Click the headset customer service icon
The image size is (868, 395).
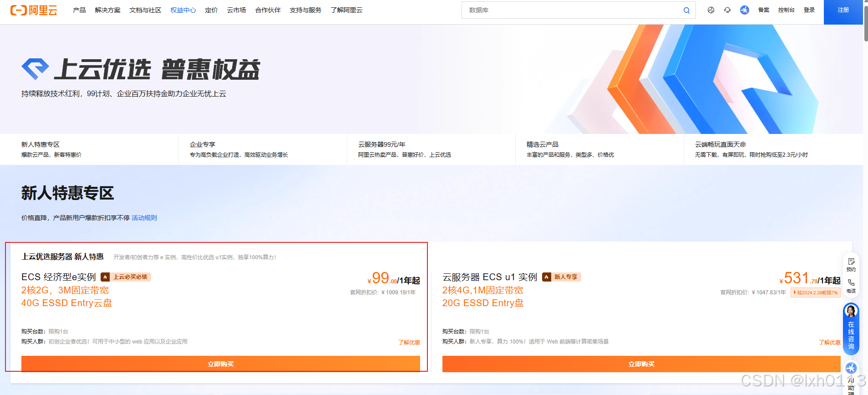[x=727, y=10]
